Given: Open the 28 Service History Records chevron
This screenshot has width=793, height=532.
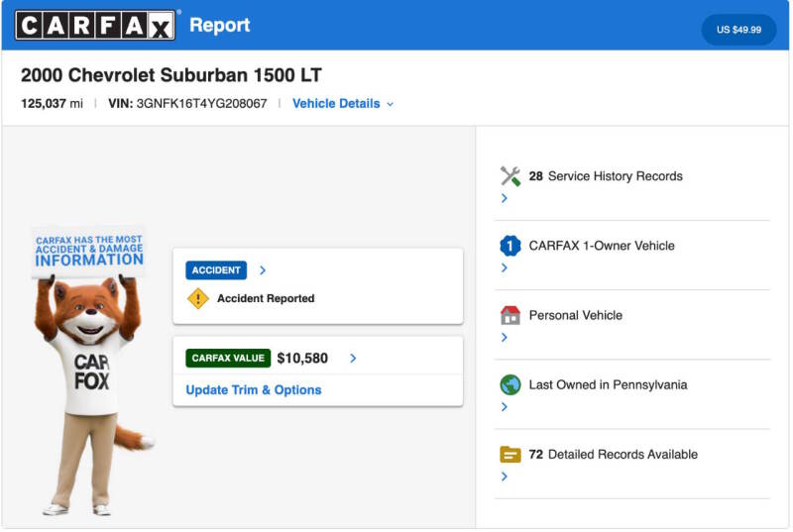Looking at the screenshot, I should coord(504,198).
